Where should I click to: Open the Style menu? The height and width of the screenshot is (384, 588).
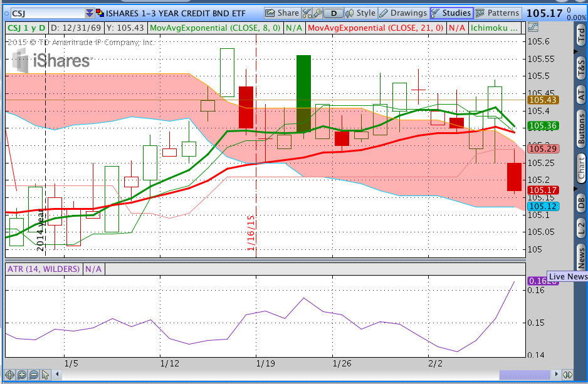click(x=360, y=13)
